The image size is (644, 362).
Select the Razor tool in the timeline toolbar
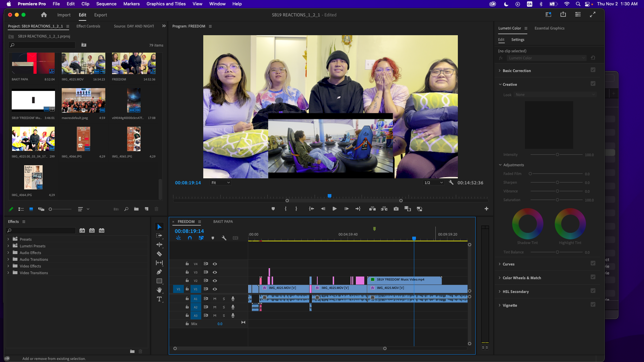tap(159, 254)
